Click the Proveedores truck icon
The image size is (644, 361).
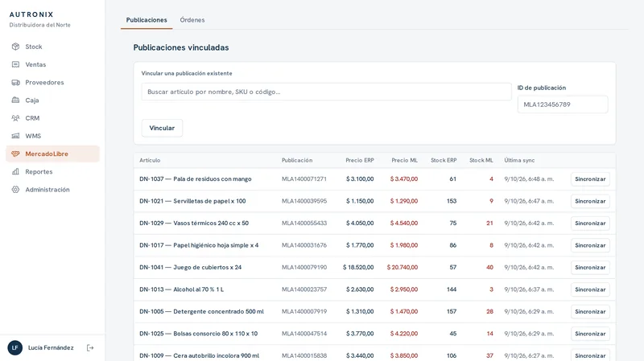coord(15,83)
